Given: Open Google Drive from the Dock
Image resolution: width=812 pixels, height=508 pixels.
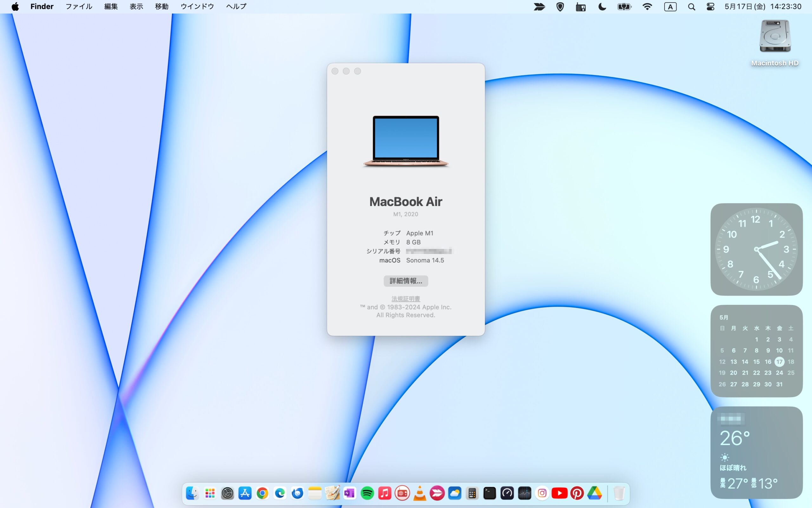Looking at the screenshot, I should coord(594,493).
